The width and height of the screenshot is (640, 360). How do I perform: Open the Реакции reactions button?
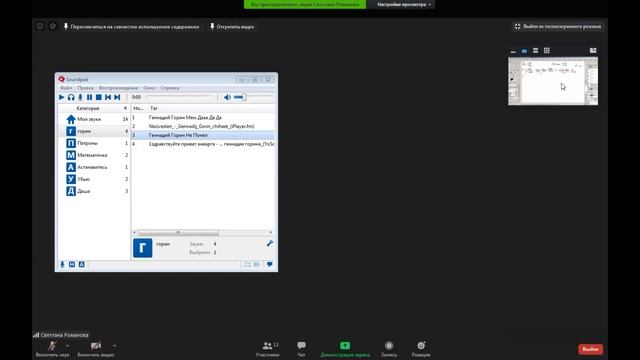[421, 349]
